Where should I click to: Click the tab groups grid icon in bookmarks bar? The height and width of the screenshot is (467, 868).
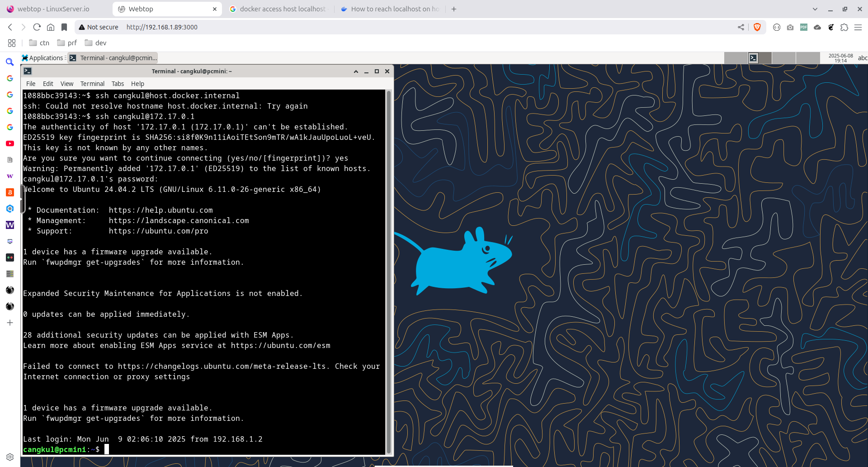(x=12, y=43)
